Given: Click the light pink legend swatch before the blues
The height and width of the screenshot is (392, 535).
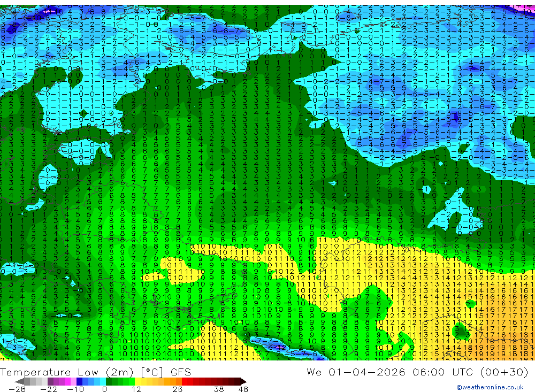Looking at the screenshot, I should [x=73, y=382].
